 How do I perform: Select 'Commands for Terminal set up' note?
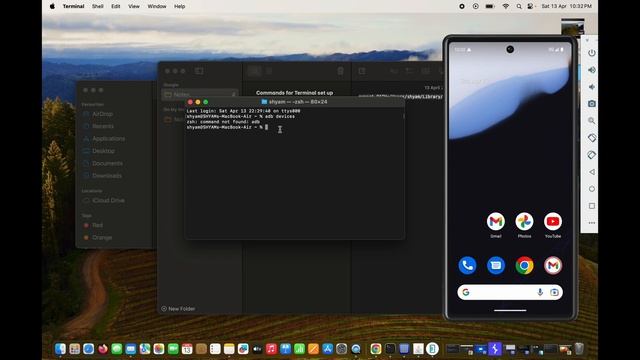pos(294,93)
